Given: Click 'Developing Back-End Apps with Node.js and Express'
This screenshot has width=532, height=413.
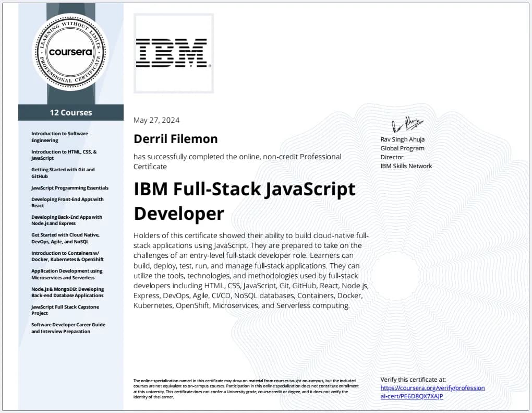Looking at the screenshot, I should click(x=67, y=220).
